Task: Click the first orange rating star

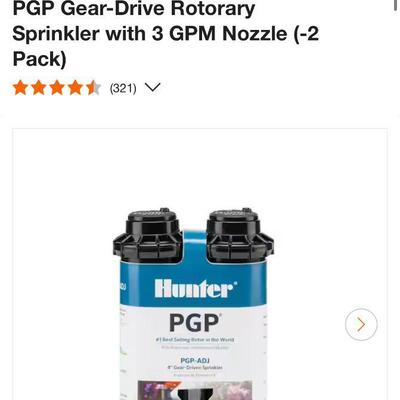Action: [20, 88]
